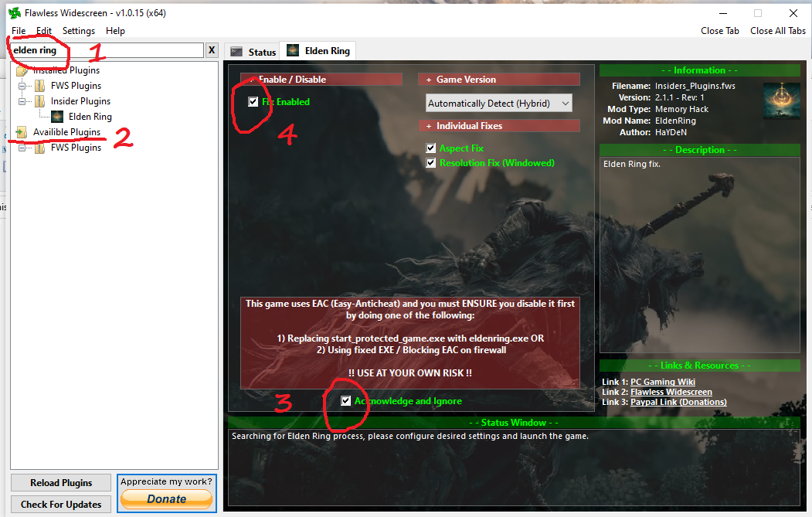Click the Installed Plugins folder icon
This screenshot has width=812, height=517.
tap(22, 70)
